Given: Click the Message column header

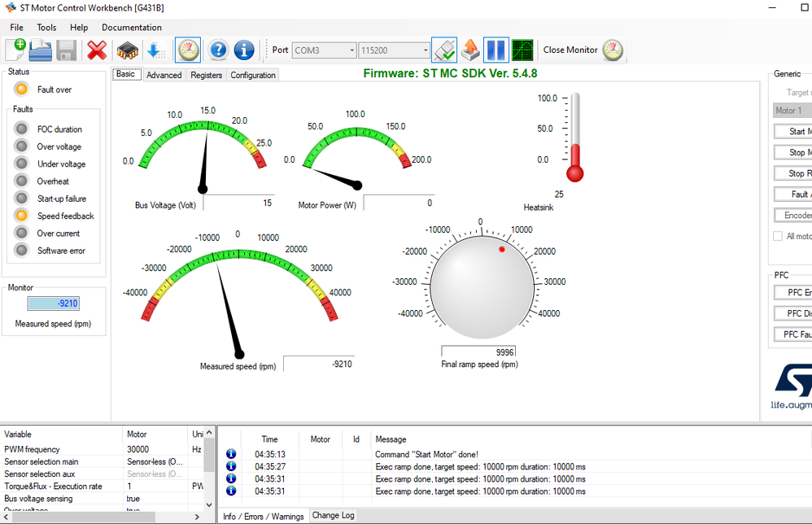Looking at the screenshot, I should pos(391,439).
